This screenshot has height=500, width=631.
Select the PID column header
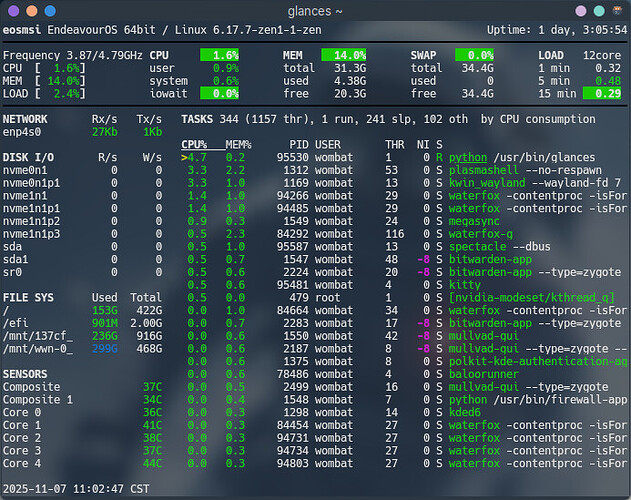297,145
